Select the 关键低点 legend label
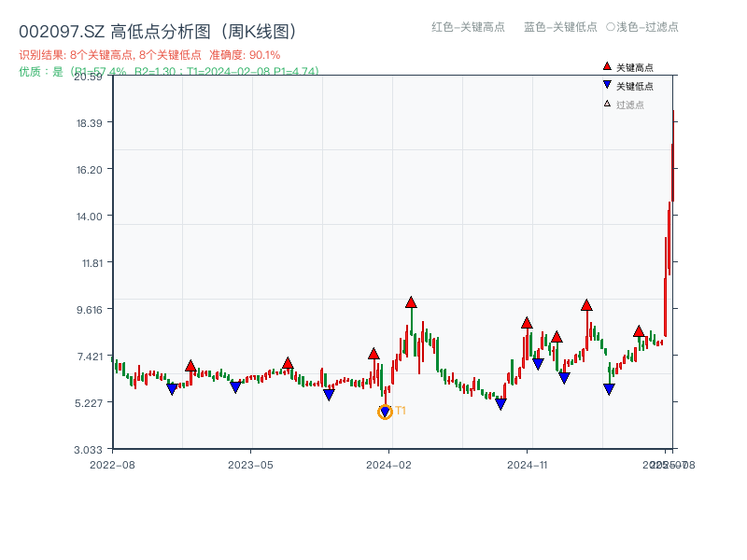The width and height of the screenshot is (747, 560). pyautogui.click(x=635, y=86)
